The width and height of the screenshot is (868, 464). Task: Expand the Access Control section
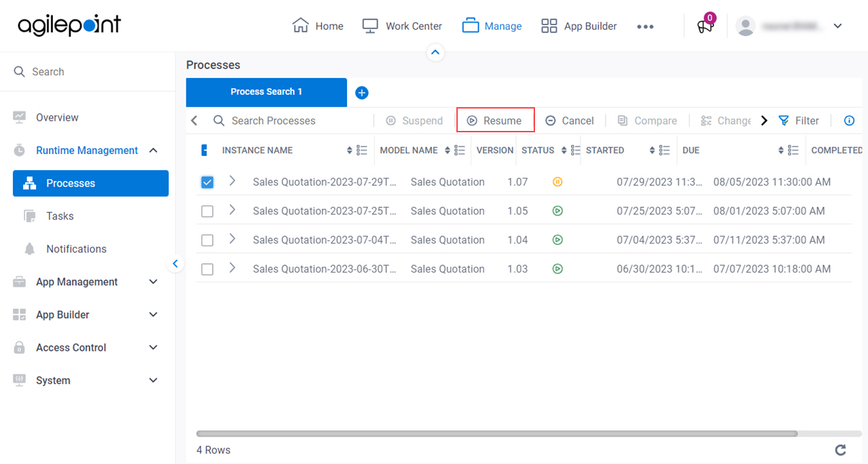pos(153,348)
